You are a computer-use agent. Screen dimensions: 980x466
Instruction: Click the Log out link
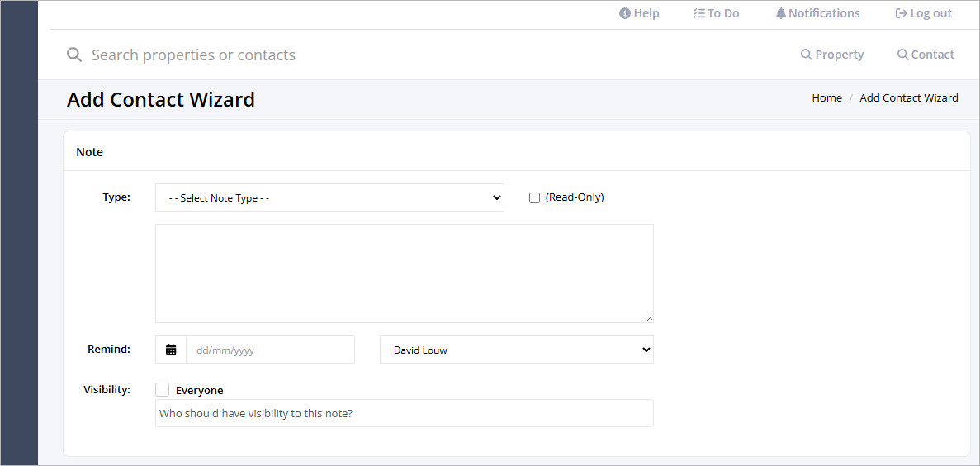click(x=924, y=13)
